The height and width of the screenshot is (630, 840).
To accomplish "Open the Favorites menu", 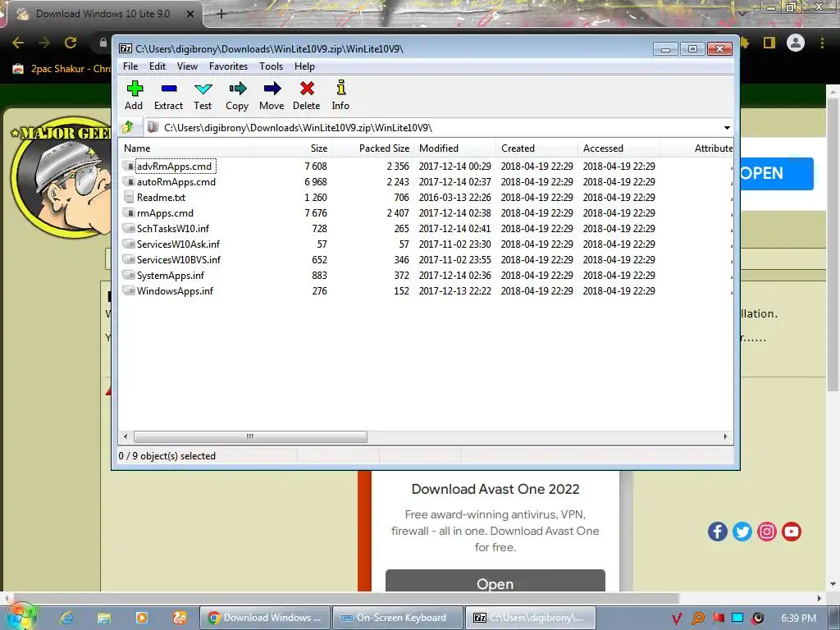I will click(x=228, y=66).
